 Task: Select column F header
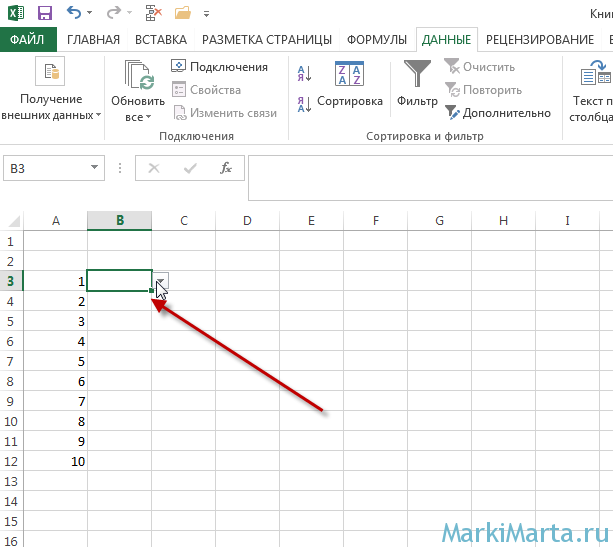pyautogui.click(x=376, y=221)
